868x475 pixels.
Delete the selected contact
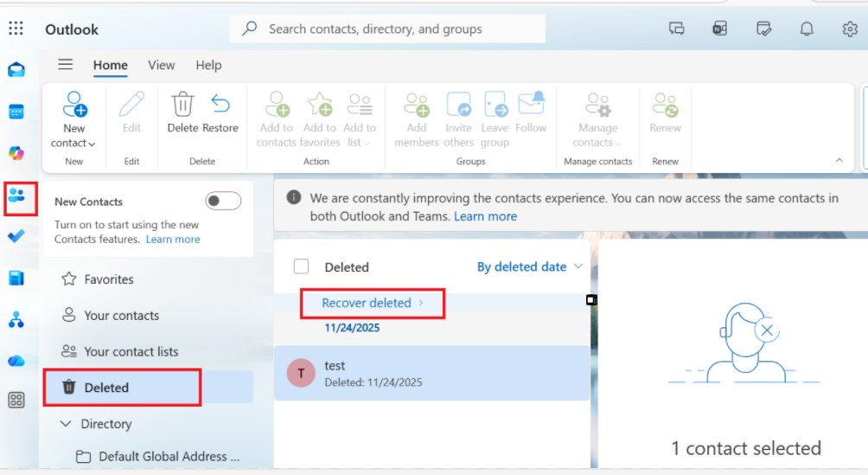click(x=182, y=112)
